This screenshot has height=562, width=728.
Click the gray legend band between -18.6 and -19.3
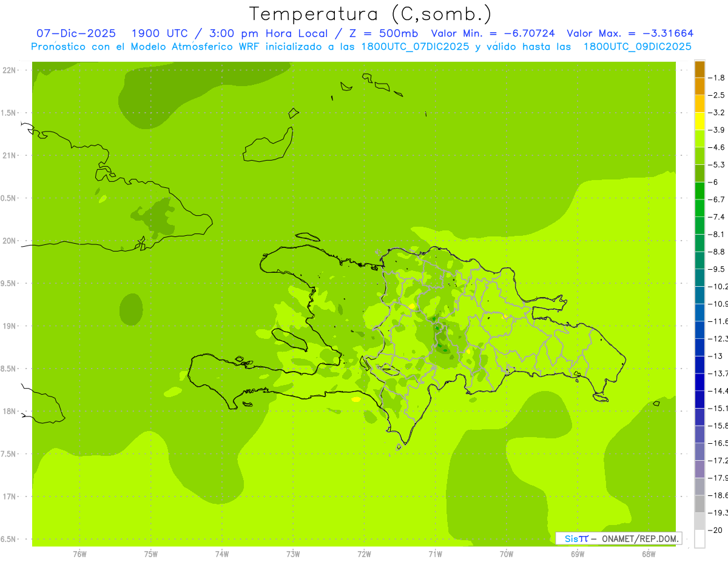click(x=700, y=504)
